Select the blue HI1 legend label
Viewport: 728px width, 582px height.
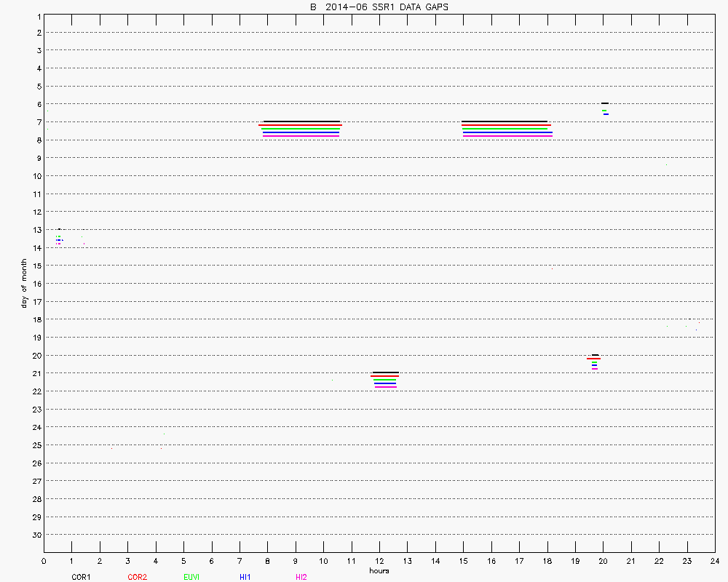[246, 577]
